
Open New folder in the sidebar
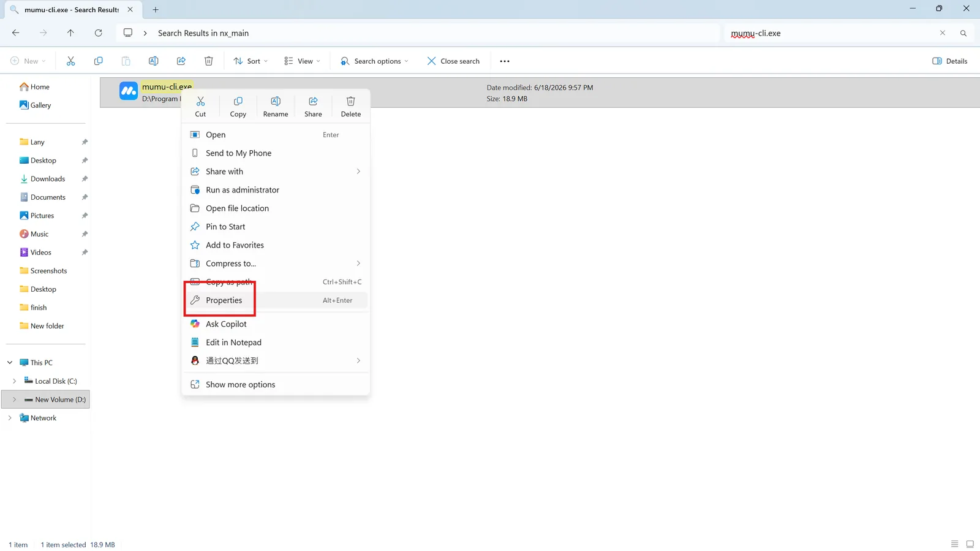click(x=42, y=326)
